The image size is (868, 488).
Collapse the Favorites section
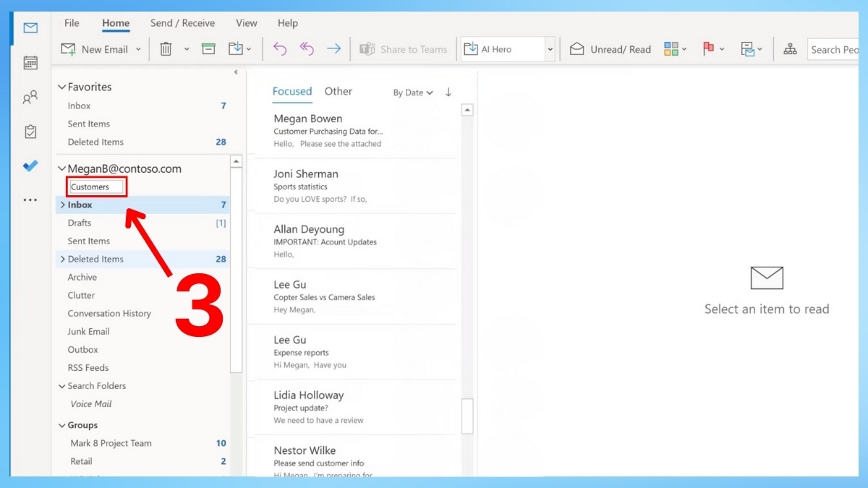coord(61,87)
